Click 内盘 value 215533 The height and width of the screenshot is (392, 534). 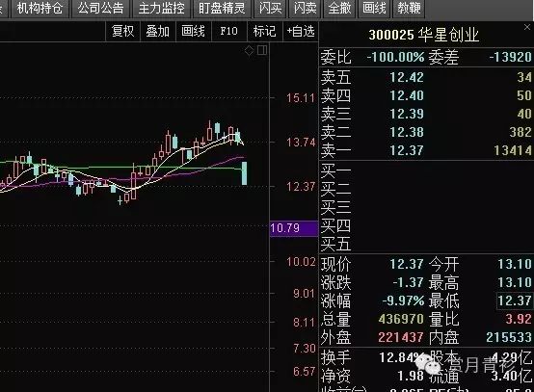[509, 337]
